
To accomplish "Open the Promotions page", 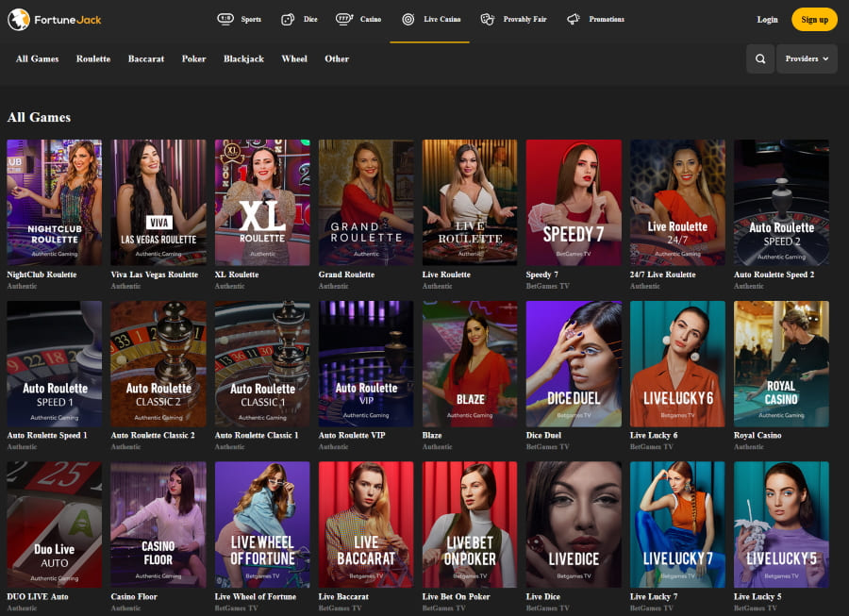I will click(607, 19).
